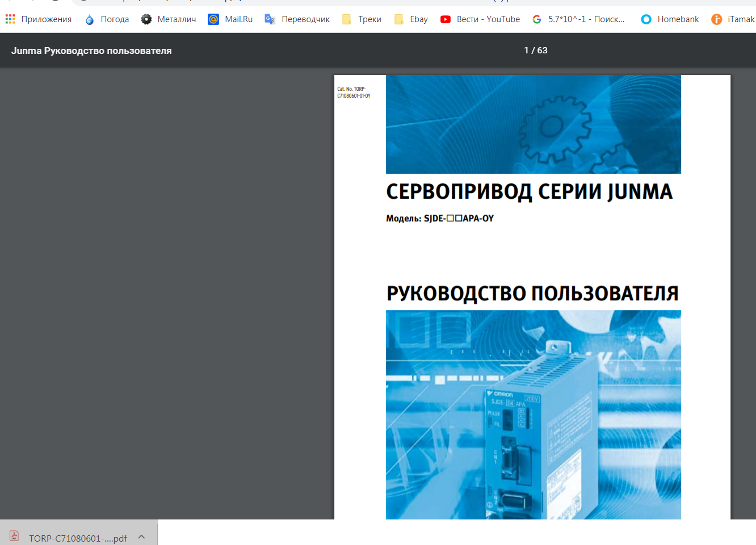Open the Homebank bookmark
The height and width of the screenshot is (545, 756).
678,19
